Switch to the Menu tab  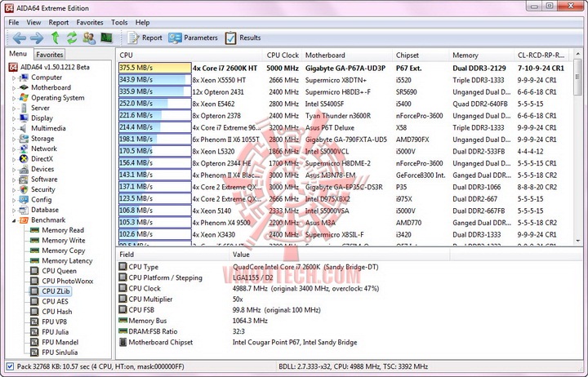click(18, 54)
